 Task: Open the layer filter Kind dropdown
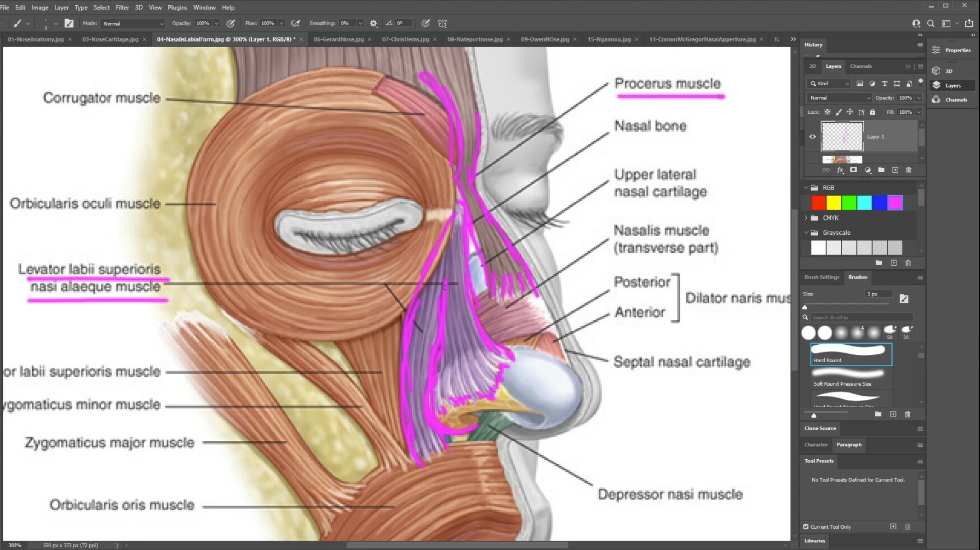tap(830, 84)
